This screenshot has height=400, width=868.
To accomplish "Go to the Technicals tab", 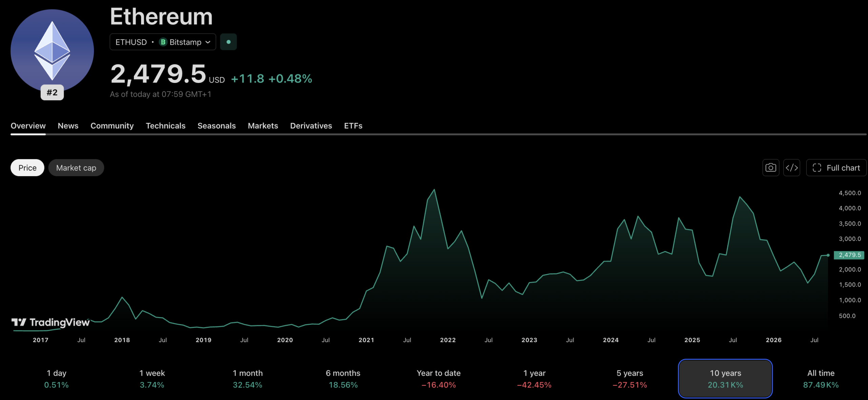I will point(166,126).
